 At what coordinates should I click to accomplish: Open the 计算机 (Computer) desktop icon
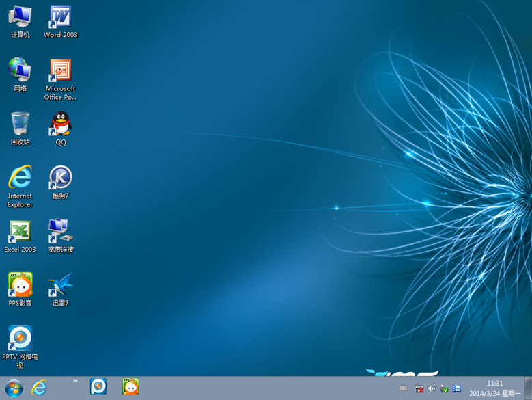[20, 16]
